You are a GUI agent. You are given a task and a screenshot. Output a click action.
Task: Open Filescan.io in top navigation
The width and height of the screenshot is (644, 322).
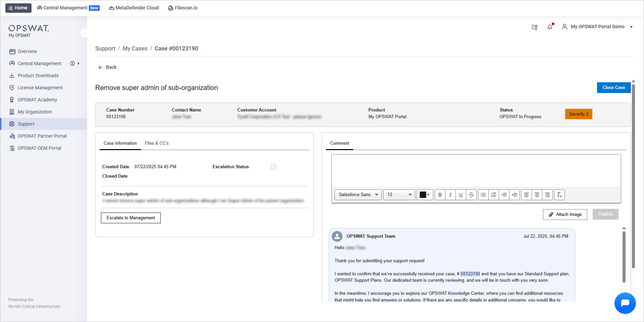pos(183,8)
